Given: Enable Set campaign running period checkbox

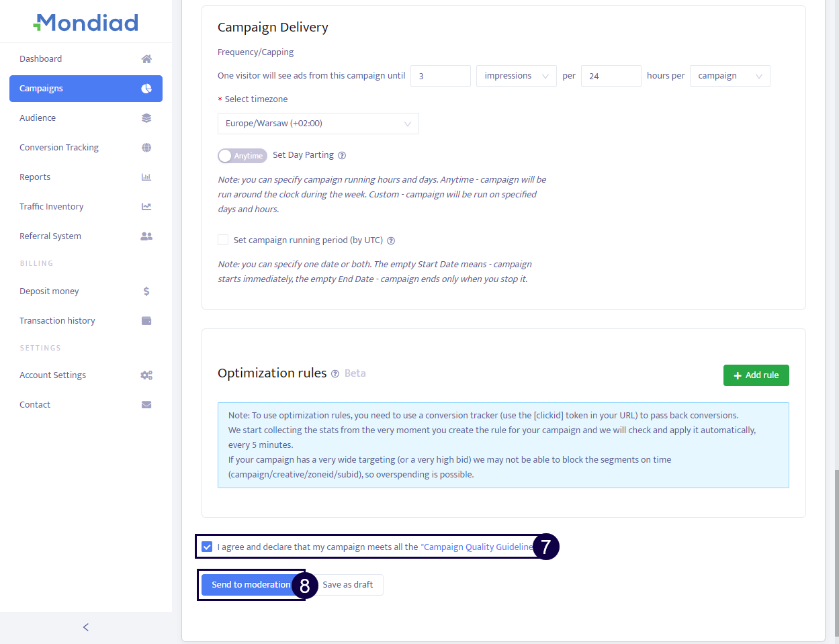Looking at the screenshot, I should point(223,240).
